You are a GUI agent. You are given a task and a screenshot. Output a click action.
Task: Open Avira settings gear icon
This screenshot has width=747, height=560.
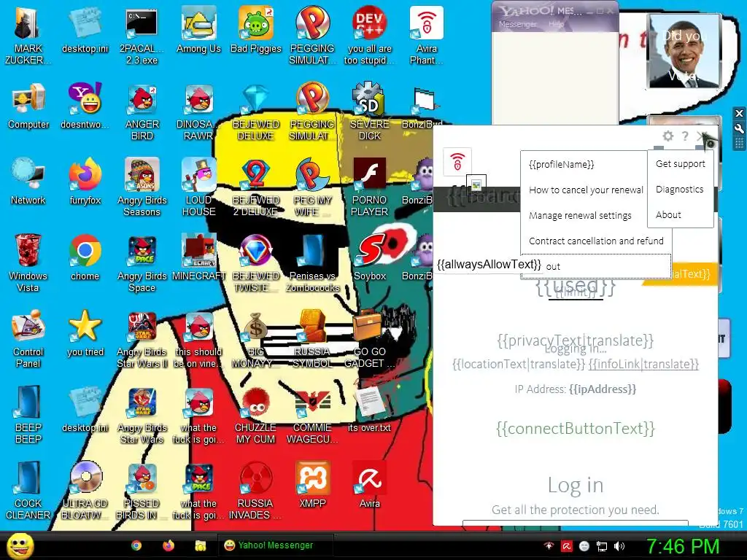tap(668, 136)
